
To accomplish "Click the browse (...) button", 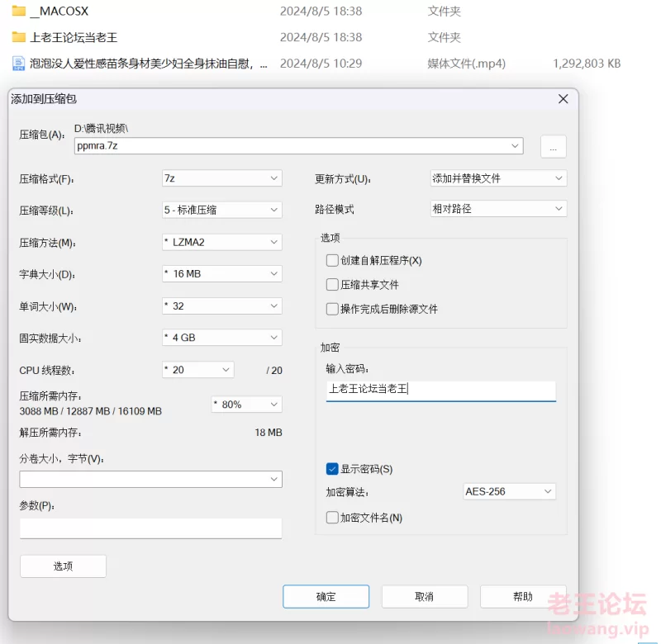I will click(553, 147).
